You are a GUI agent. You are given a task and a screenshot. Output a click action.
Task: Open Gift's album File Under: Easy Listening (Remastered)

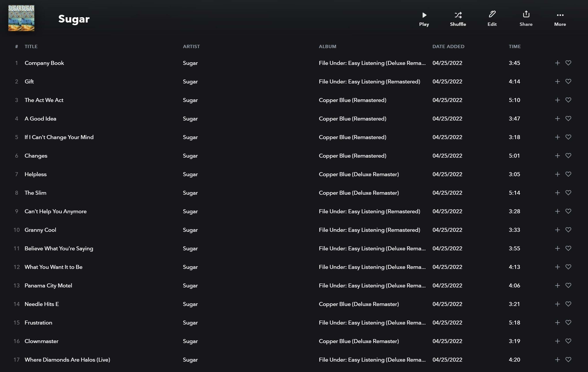(369, 82)
